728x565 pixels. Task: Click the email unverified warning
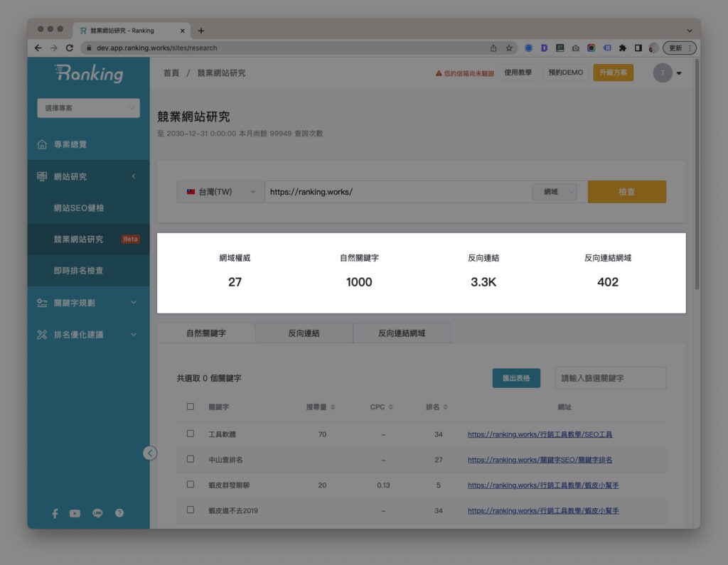point(465,73)
